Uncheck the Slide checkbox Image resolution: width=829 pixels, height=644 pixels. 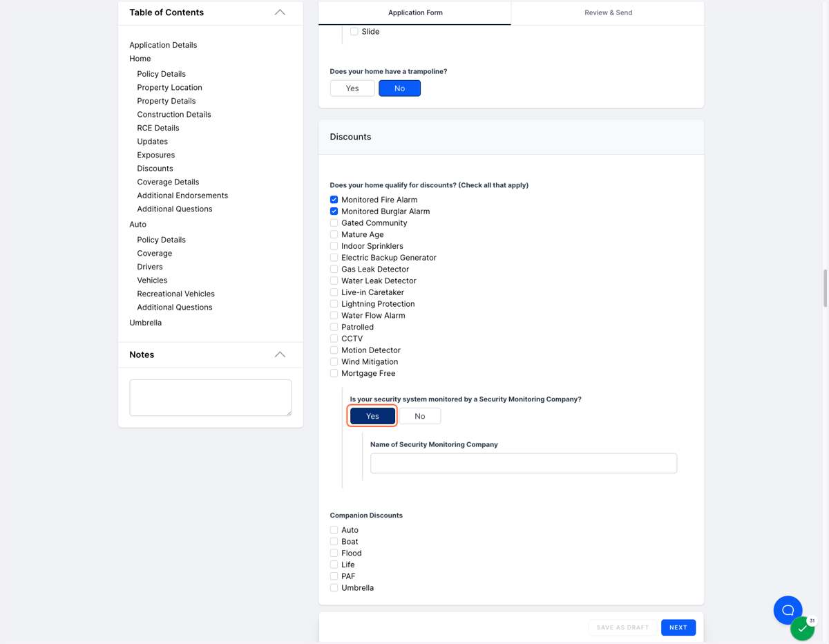(x=354, y=32)
